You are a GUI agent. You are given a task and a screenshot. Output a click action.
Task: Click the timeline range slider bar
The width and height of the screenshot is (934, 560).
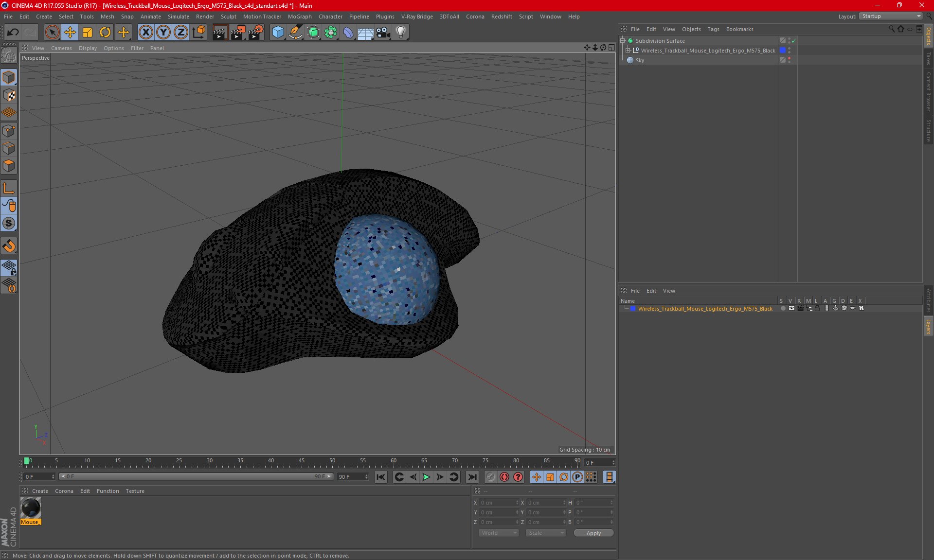[x=196, y=476]
